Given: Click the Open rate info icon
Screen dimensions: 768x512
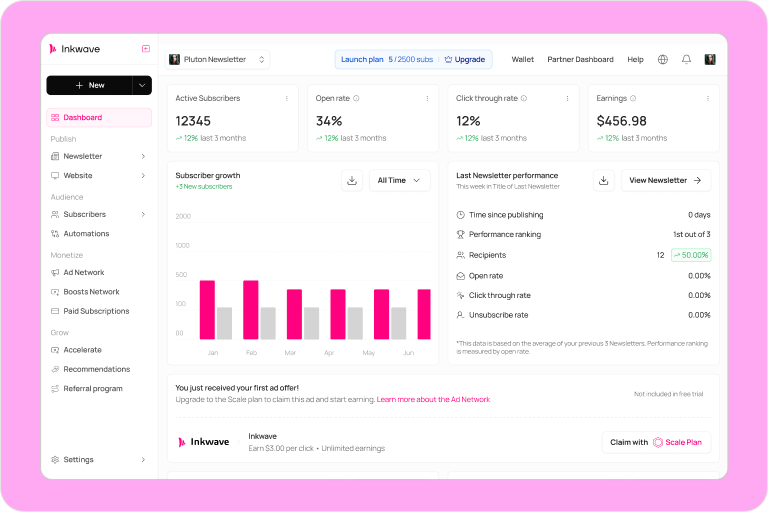Looking at the screenshot, I should coord(356,98).
